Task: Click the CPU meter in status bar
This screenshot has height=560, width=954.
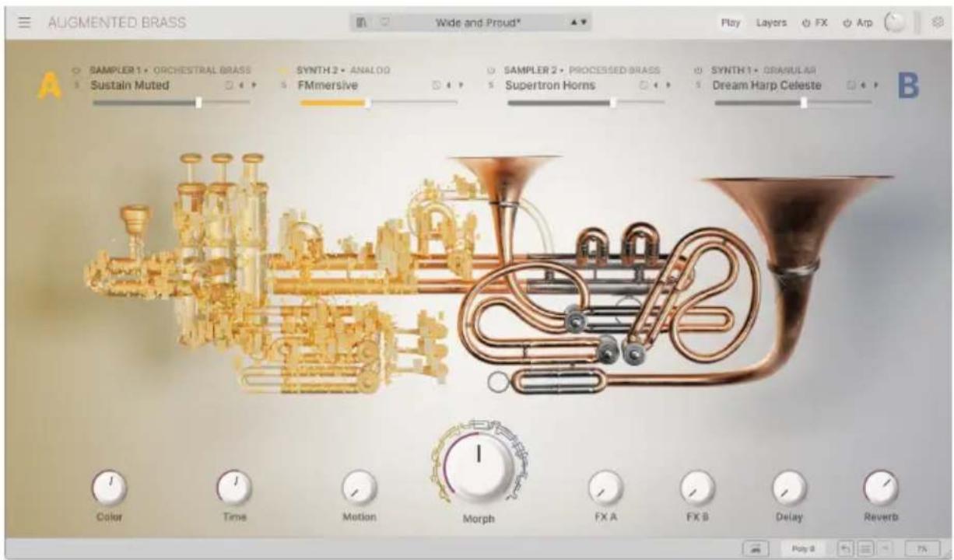Action: [x=922, y=548]
